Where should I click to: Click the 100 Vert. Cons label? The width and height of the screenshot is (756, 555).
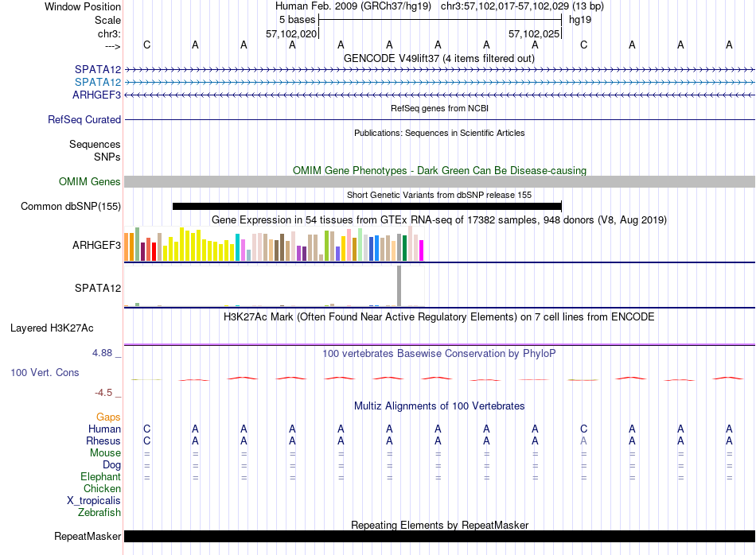pos(45,372)
